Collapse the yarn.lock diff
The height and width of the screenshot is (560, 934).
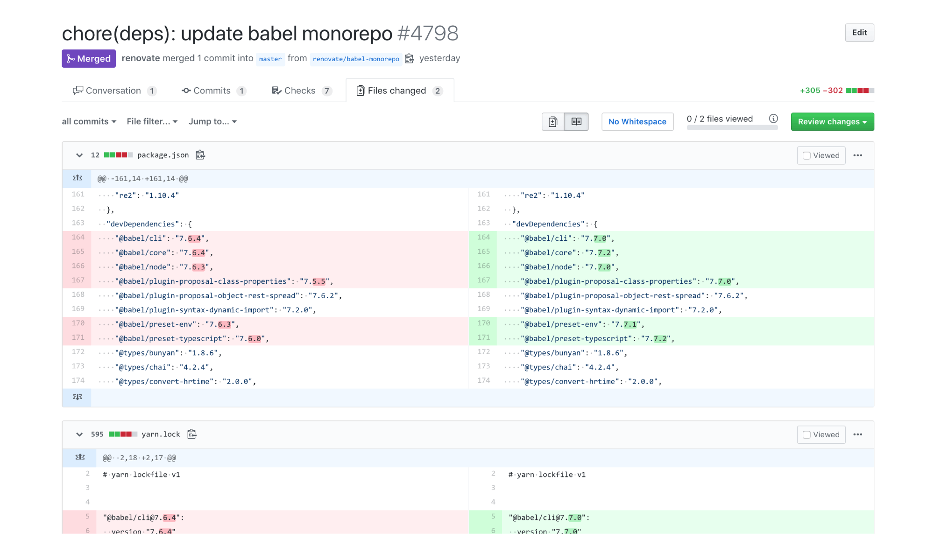tap(79, 434)
